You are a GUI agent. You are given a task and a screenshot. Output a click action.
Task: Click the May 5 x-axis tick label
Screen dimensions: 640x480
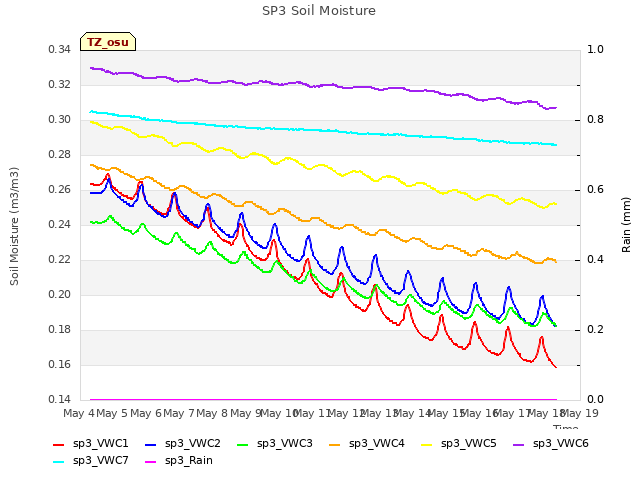click(112, 413)
